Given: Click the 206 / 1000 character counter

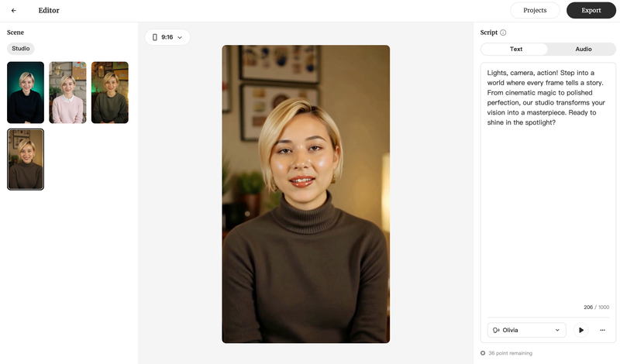Looking at the screenshot, I should click(x=596, y=307).
